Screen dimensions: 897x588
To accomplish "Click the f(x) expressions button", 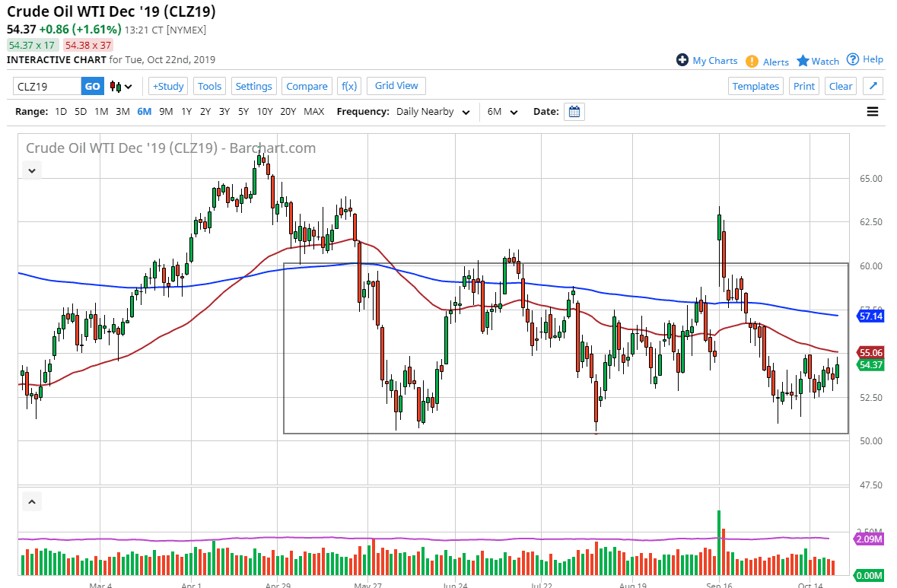I will (x=348, y=87).
